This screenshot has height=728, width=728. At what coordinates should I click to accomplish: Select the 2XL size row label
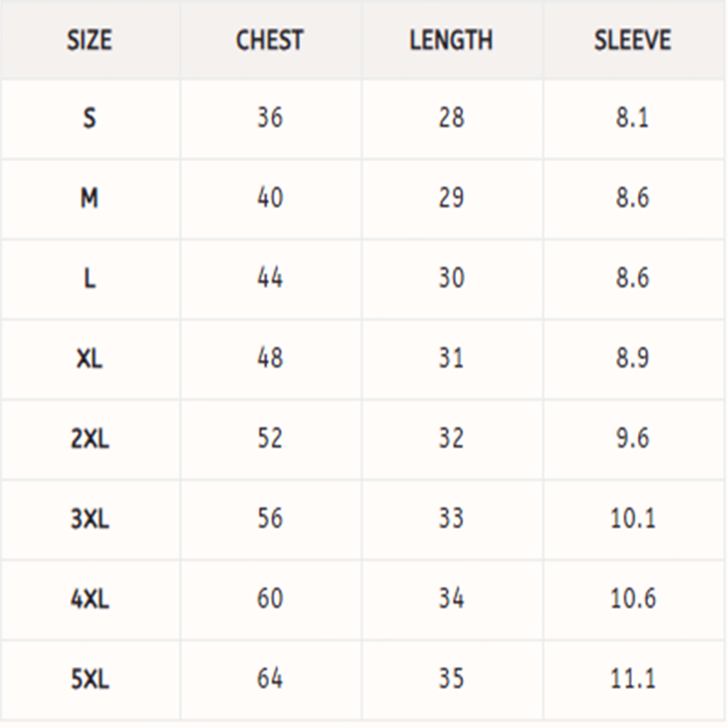pos(89,439)
